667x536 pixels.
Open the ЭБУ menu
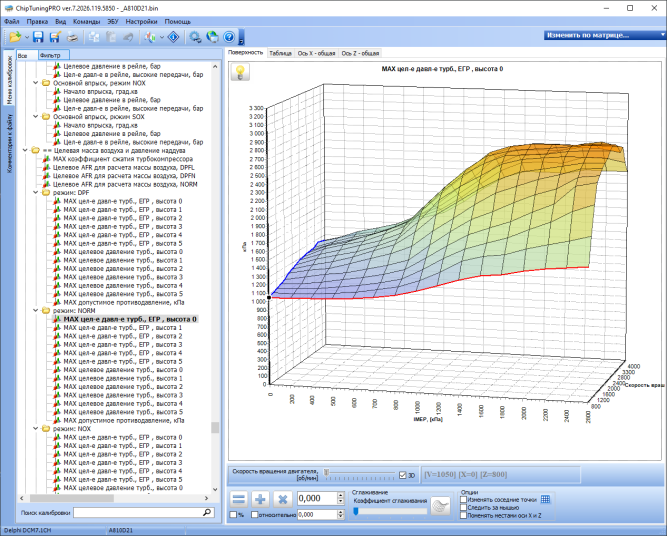click(x=113, y=21)
